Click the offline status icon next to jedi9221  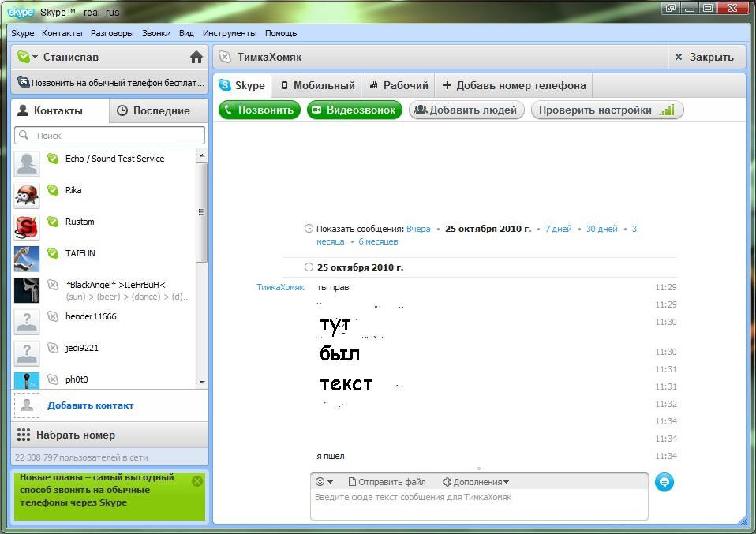click(53, 348)
